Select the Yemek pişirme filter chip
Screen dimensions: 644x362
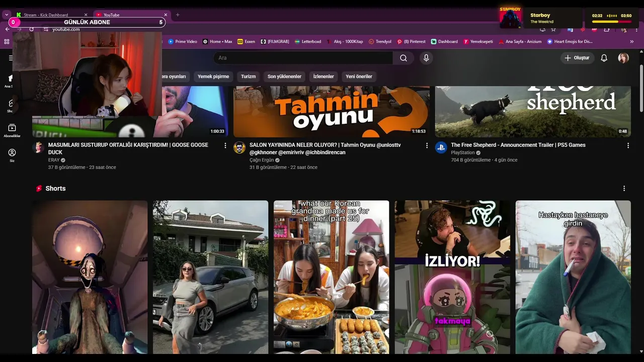click(213, 76)
